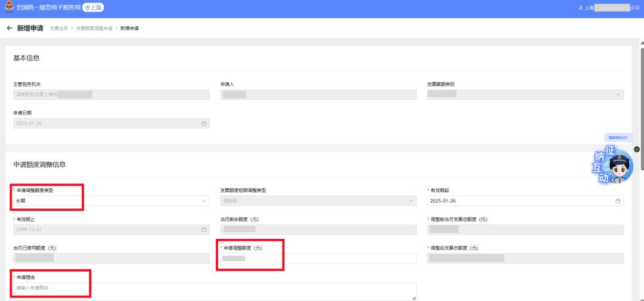Click the vertical page scrollbar
The image size is (644, 301).
(x=641, y=119)
